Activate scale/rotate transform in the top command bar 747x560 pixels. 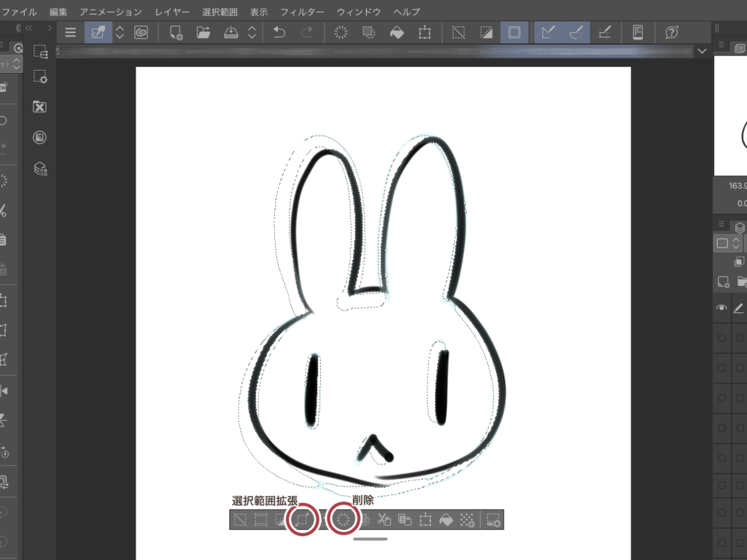pyautogui.click(x=425, y=32)
